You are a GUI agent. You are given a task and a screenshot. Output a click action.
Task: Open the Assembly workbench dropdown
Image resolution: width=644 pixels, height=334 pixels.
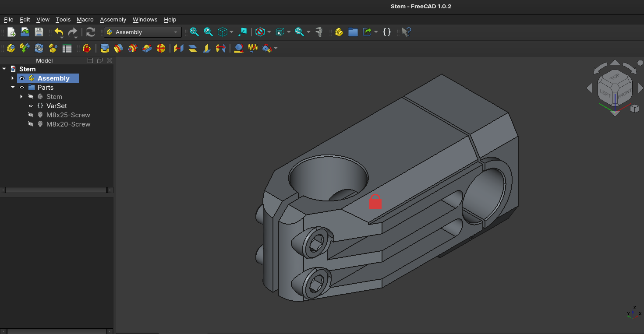pyautogui.click(x=142, y=32)
